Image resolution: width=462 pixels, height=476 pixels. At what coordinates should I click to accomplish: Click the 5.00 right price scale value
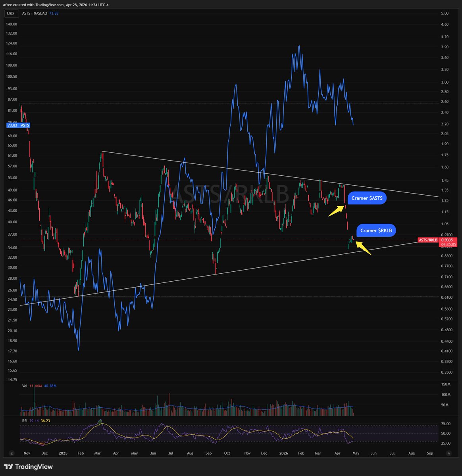point(445,13)
